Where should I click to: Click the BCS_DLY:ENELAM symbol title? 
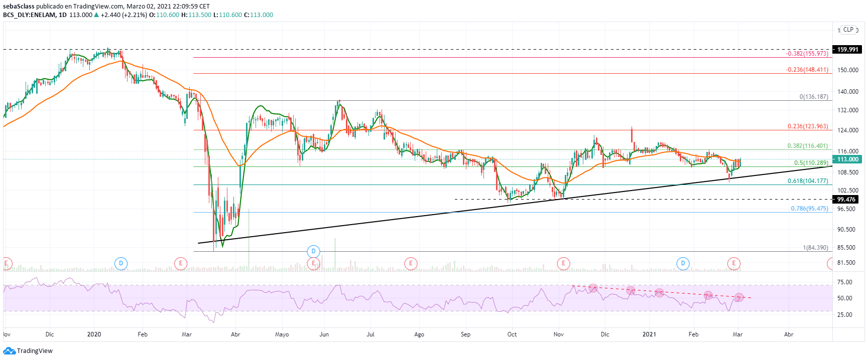click(29, 15)
